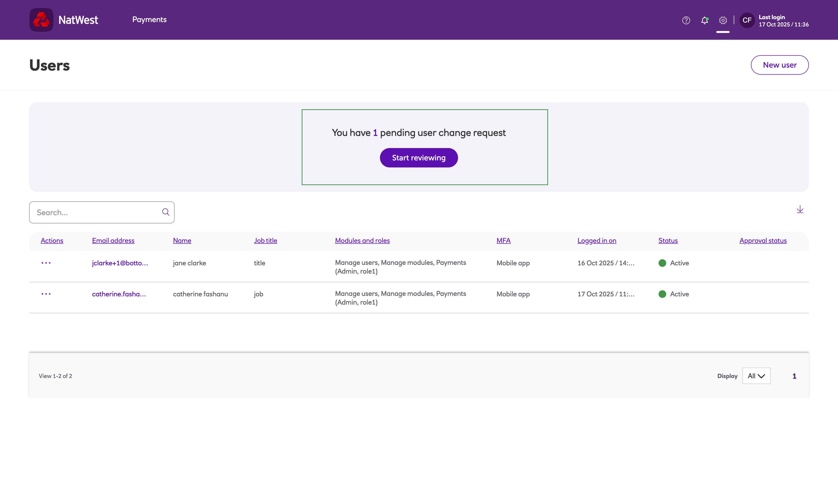The image size is (838, 504).
Task: Open jclarke+1 email address link
Action: 120,263
